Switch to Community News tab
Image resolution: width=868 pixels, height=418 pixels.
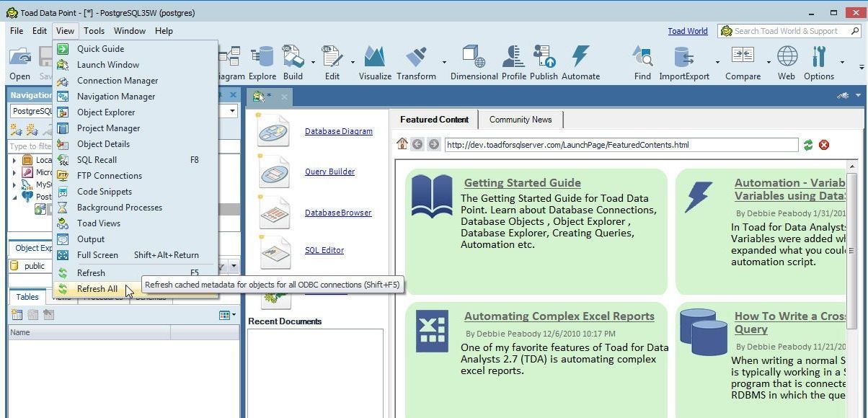[521, 120]
